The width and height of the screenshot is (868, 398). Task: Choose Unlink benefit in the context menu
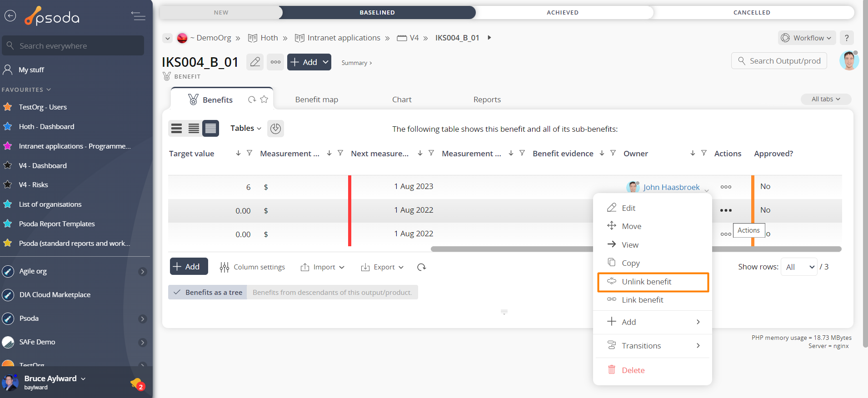coord(653,282)
